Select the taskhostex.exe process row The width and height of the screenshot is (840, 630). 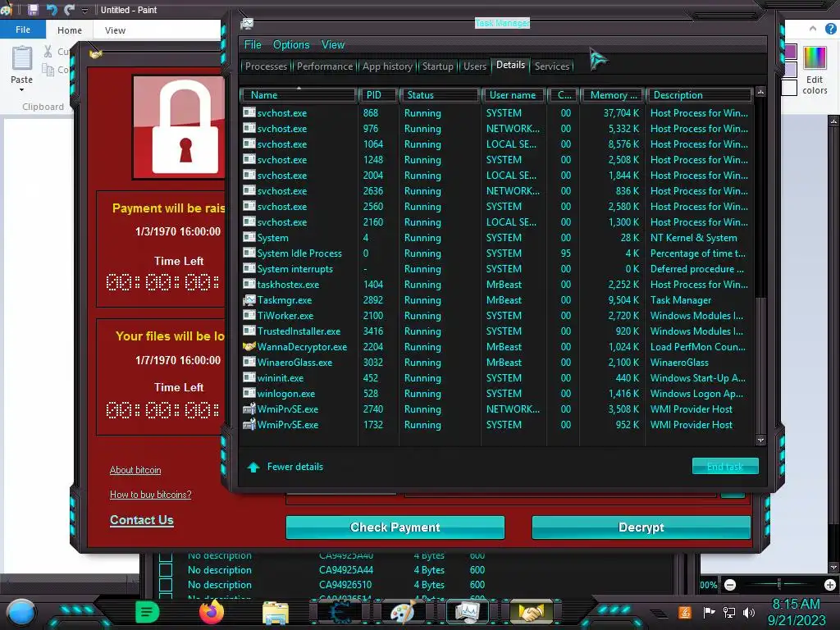click(x=496, y=285)
